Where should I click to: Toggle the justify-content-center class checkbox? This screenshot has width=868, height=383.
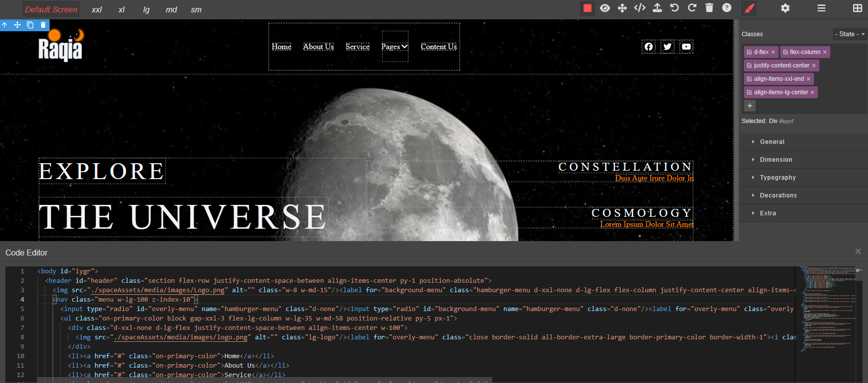pyautogui.click(x=749, y=65)
